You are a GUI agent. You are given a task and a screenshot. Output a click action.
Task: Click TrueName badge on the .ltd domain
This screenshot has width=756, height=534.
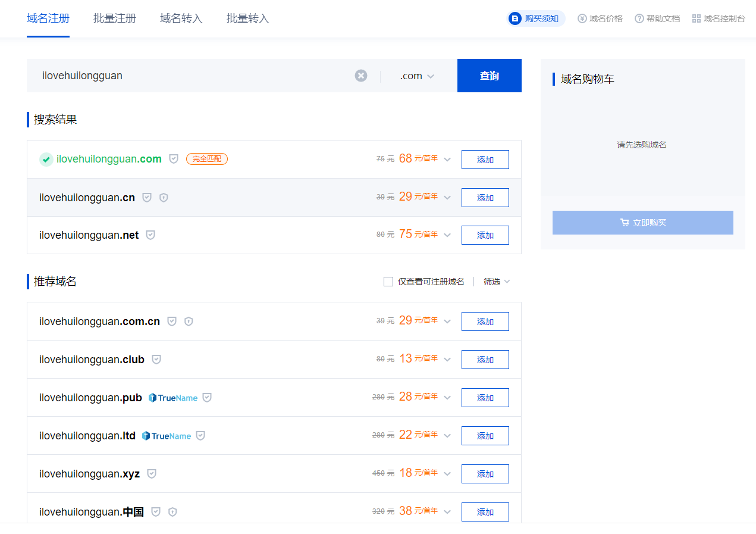coord(167,436)
